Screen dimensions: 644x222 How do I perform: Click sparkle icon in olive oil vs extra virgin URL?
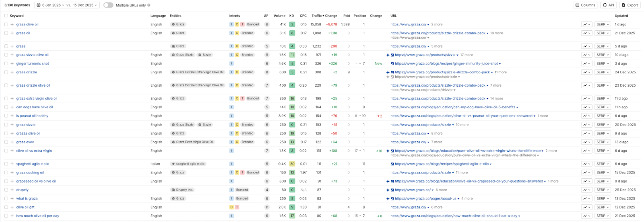[x=388, y=151]
